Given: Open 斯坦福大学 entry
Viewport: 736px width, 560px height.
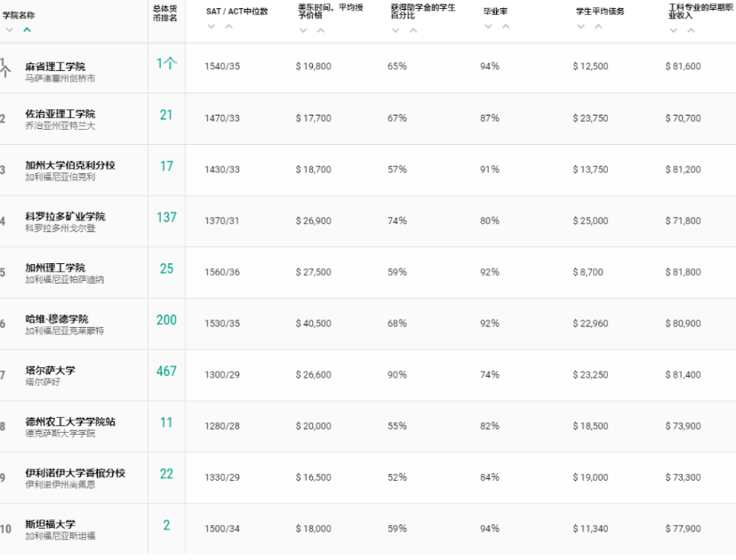Looking at the screenshot, I should [x=50, y=524].
